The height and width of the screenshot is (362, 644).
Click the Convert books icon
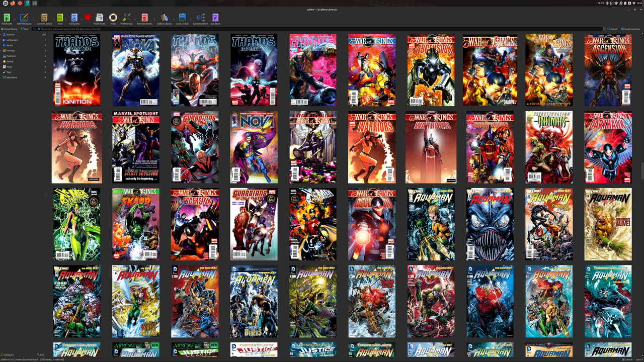44,18
